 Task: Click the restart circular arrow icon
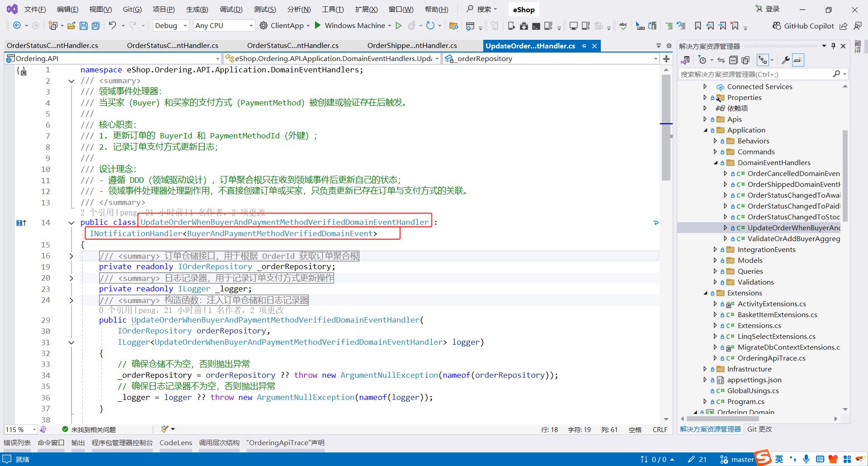click(x=430, y=25)
